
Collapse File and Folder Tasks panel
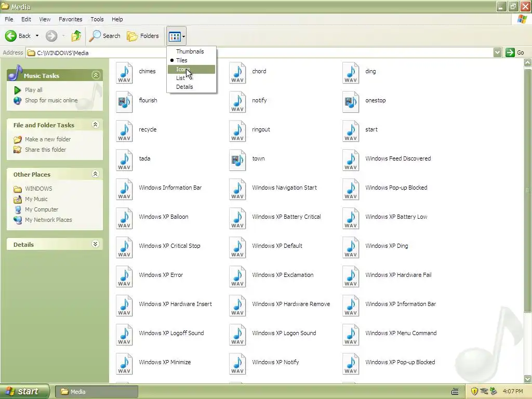tap(96, 125)
